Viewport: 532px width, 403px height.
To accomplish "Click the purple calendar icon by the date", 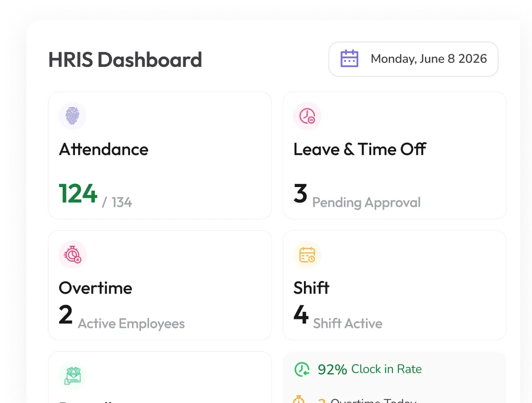I will click(x=350, y=59).
